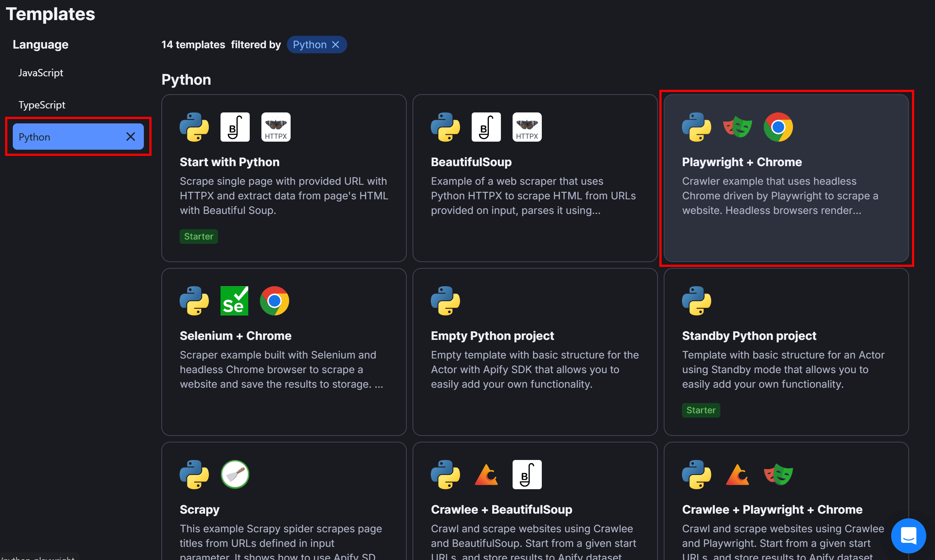Click the Starter badge on Start with Python
Screen dimensions: 935x560
(x=199, y=236)
